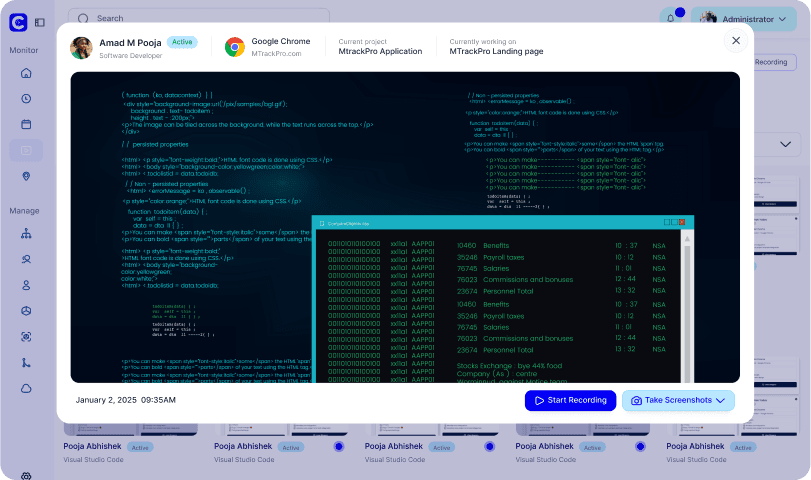Toggle blue indicator on third Pooja Abhishek card
The image size is (811, 480).
pos(489,446)
